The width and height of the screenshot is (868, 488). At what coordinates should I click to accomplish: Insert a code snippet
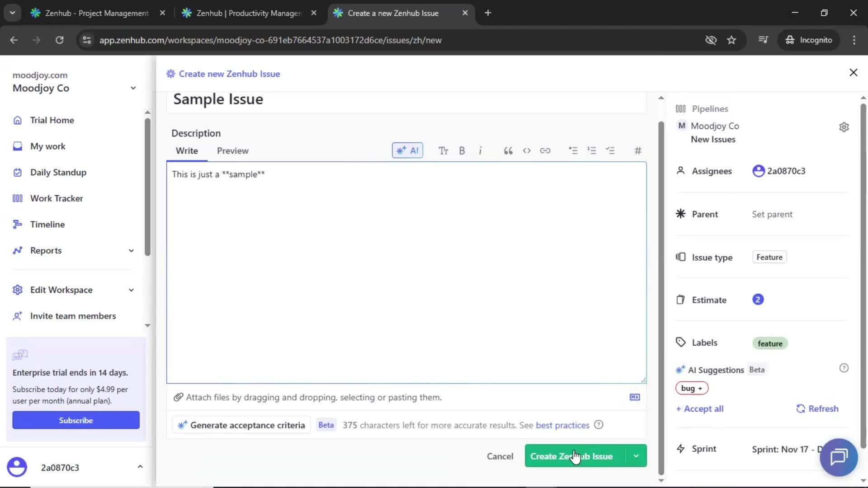click(527, 150)
